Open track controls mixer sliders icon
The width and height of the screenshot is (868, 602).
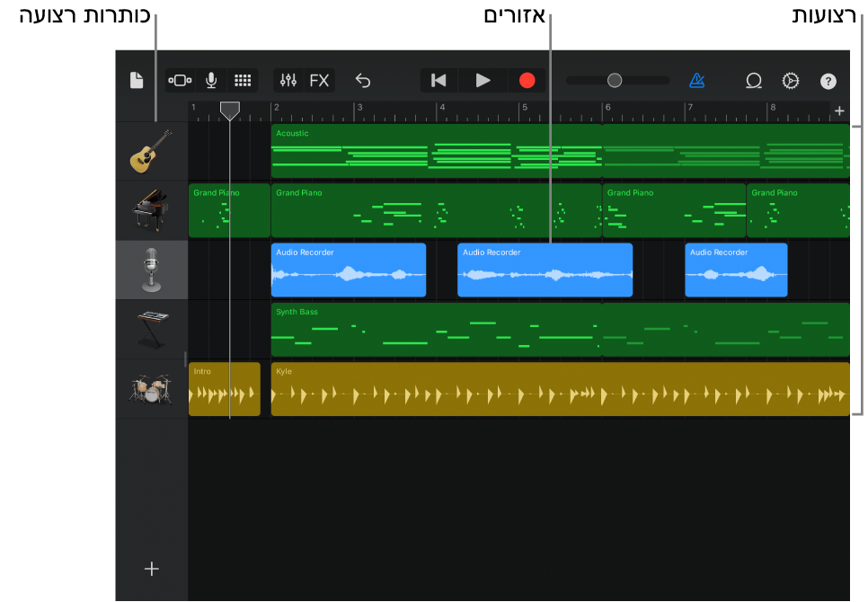(288, 80)
